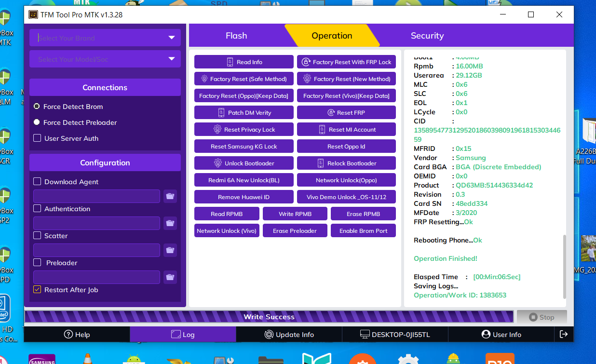596x364 pixels.
Task: Click the phone icon on Patch DM Verity
Action: click(x=221, y=113)
